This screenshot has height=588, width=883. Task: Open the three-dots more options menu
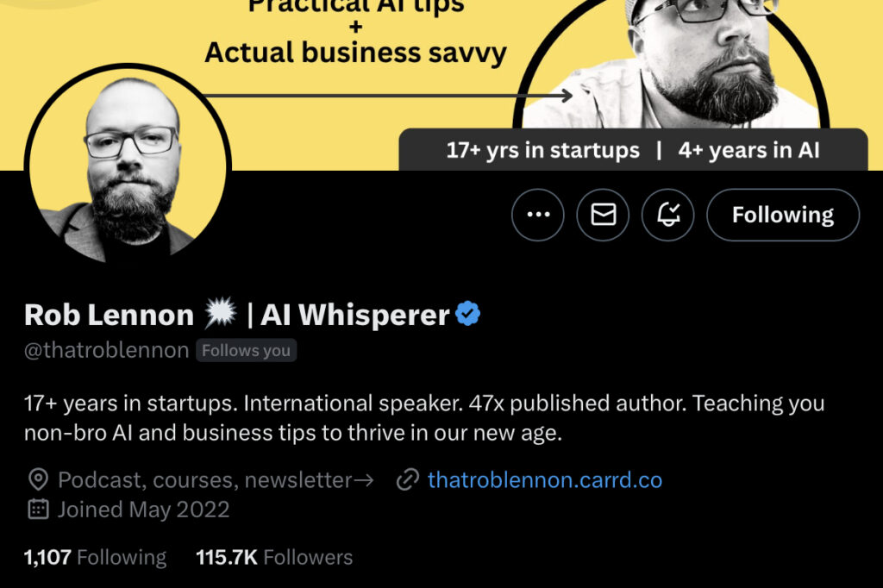click(538, 215)
